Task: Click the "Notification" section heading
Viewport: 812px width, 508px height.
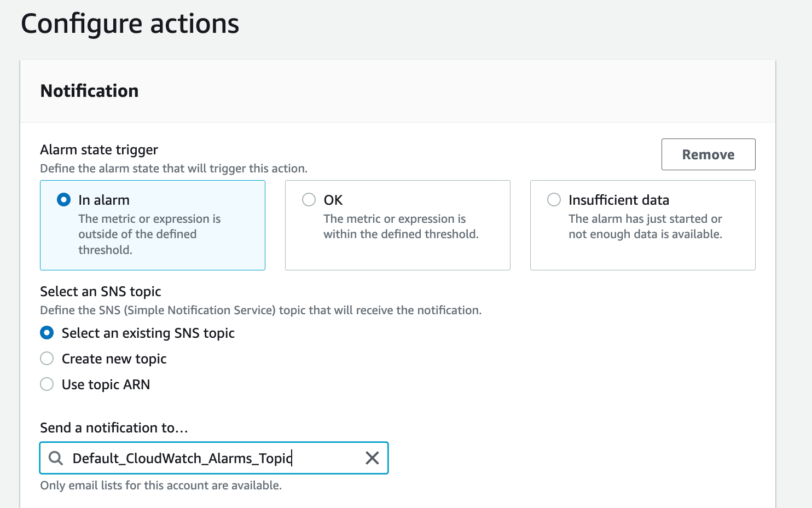Action: (90, 91)
